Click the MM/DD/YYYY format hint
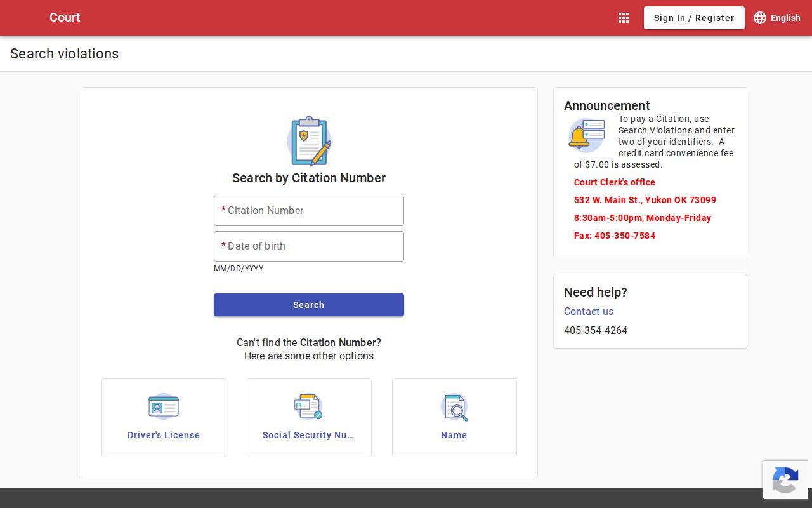Image resolution: width=812 pixels, height=508 pixels. click(x=239, y=269)
